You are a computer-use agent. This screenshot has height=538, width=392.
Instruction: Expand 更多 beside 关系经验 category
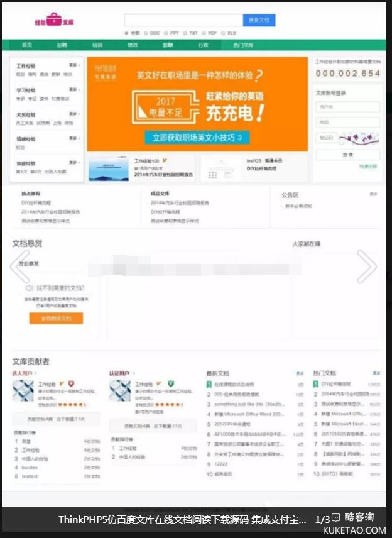74,114
